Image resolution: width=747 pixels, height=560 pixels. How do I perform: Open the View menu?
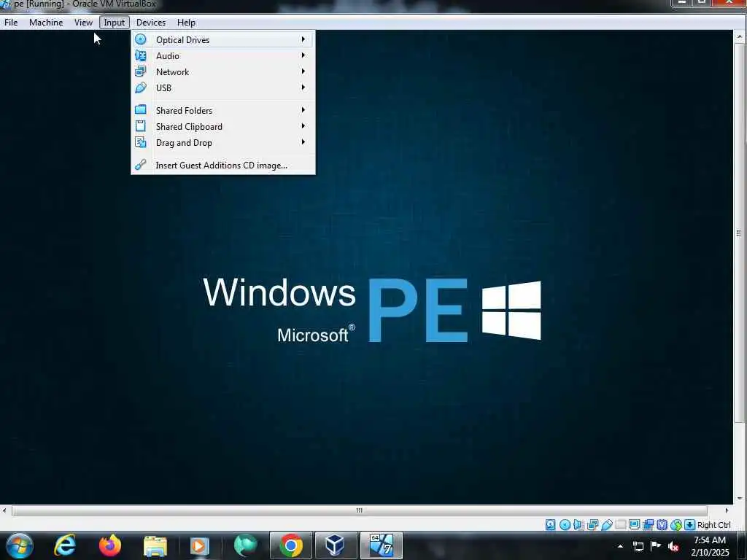click(83, 23)
